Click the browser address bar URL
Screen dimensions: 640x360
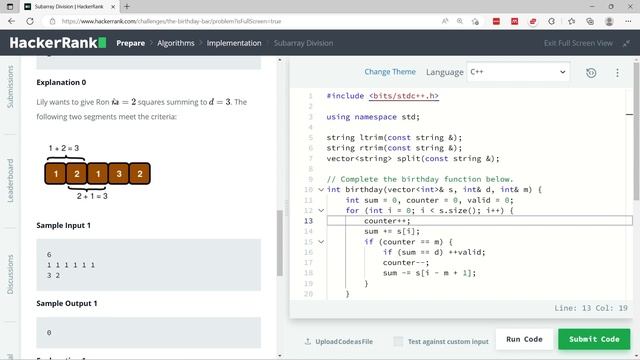coord(171,21)
